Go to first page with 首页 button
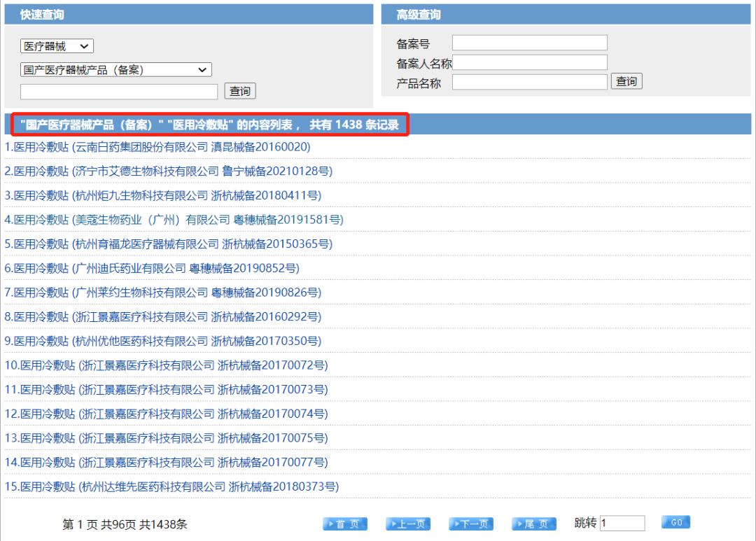Viewport: 756px width, 541px height. (345, 524)
